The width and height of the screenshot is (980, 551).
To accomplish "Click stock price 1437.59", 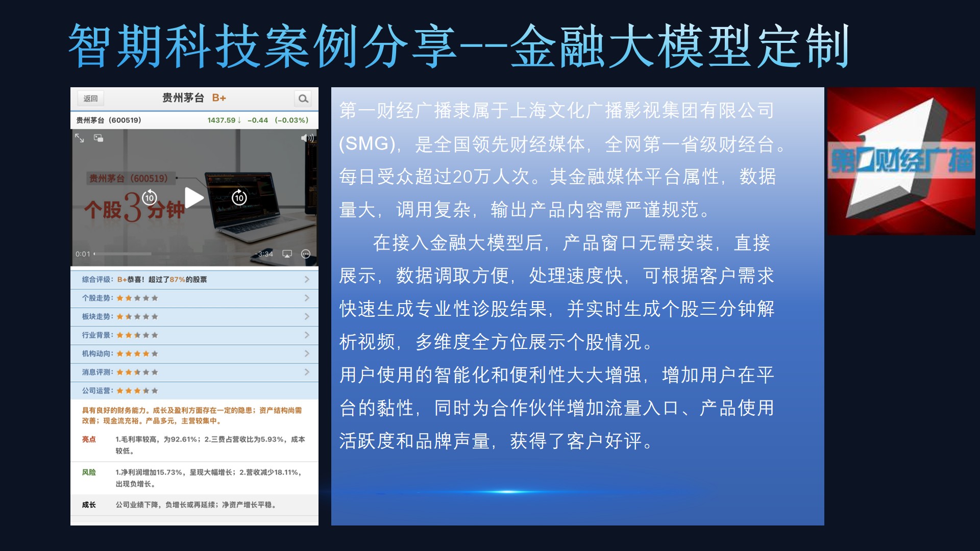I will 221,120.
